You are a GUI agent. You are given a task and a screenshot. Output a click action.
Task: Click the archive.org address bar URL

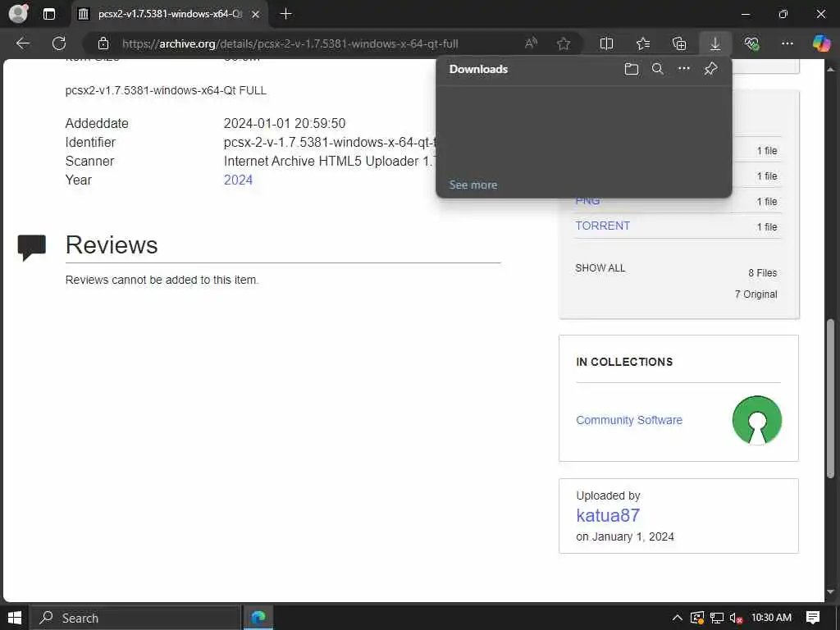click(290, 43)
